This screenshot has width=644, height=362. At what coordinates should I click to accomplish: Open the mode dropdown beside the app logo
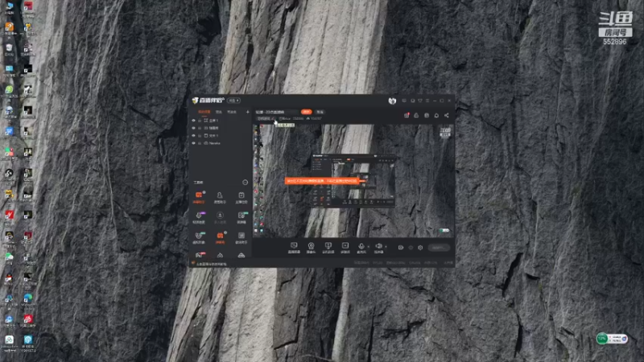(x=233, y=101)
